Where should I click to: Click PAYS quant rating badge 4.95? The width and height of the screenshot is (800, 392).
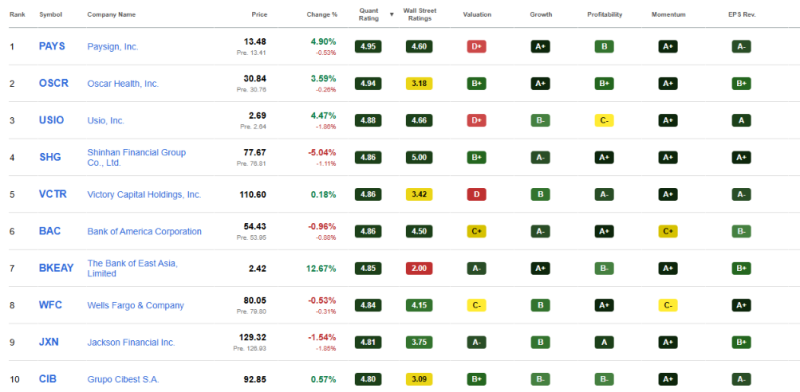368,46
